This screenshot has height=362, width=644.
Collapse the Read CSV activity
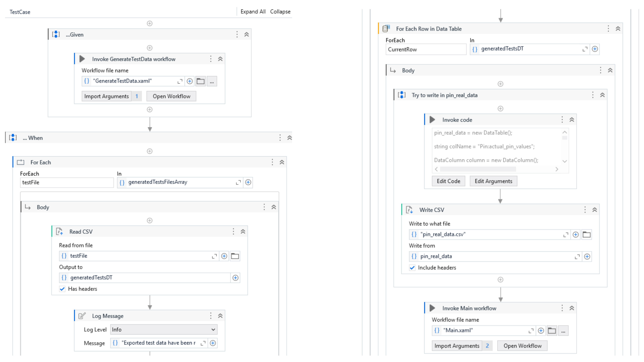coord(243,231)
